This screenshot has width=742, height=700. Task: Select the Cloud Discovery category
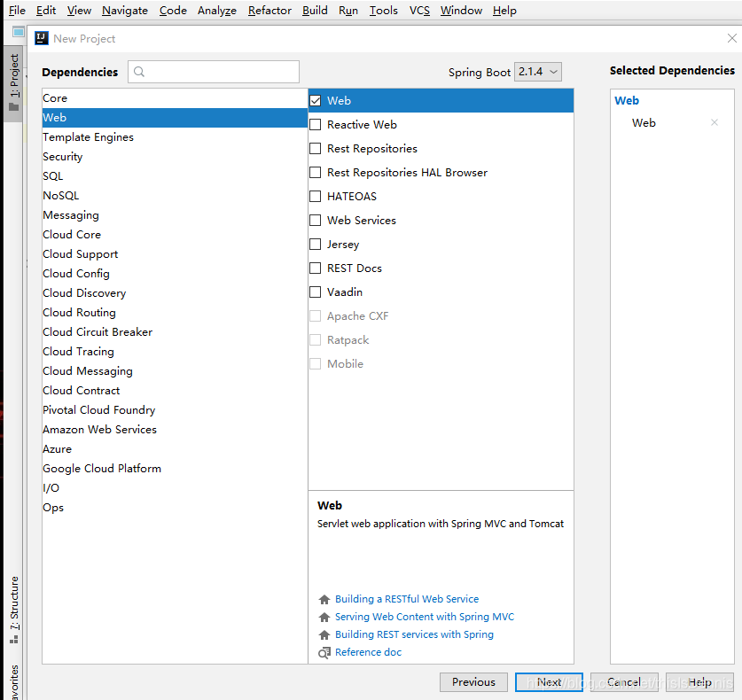[x=175, y=293]
